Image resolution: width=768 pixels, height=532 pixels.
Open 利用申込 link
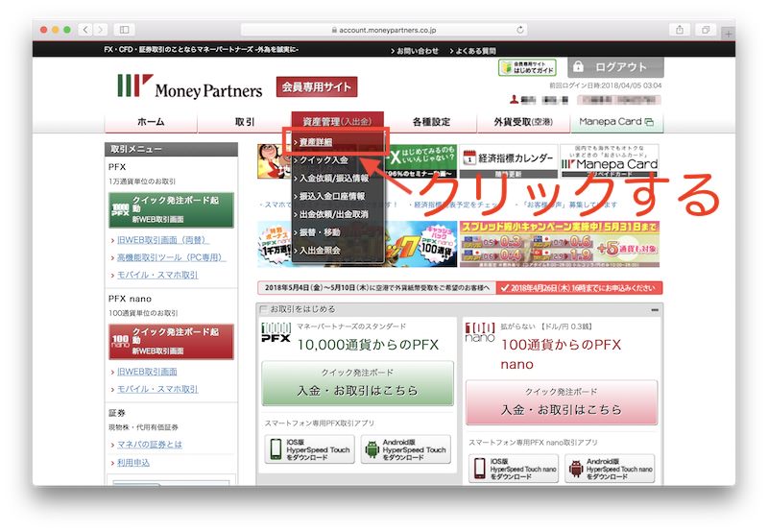[x=133, y=463]
